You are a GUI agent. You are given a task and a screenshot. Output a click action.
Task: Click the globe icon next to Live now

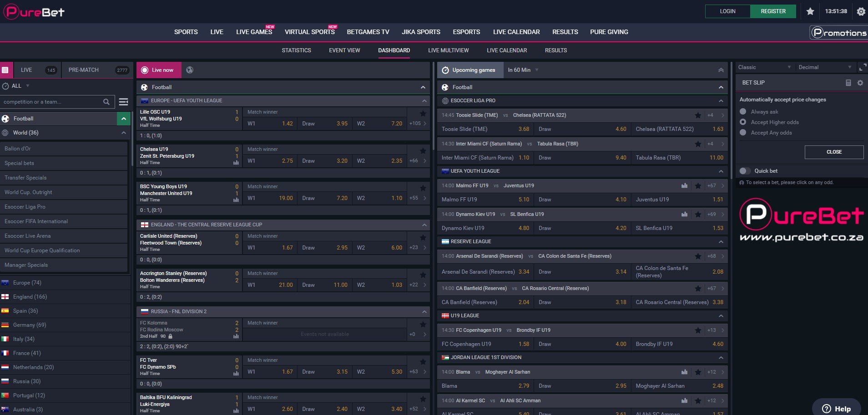point(190,70)
